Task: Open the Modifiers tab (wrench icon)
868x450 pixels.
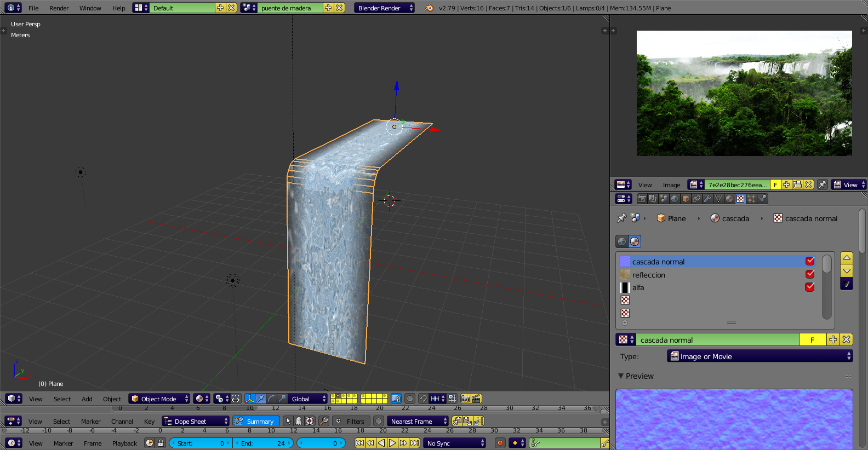Action: (707, 199)
